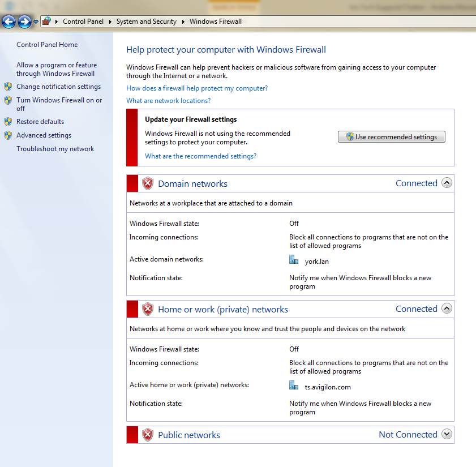Click the shield icon next to Change notification settings
This screenshot has height=467, width=476.
point(8,86)
